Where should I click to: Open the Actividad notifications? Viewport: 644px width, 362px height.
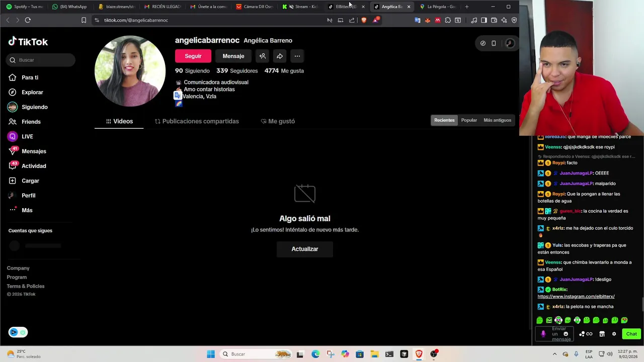pyautogui.click(x=27, y=166)
